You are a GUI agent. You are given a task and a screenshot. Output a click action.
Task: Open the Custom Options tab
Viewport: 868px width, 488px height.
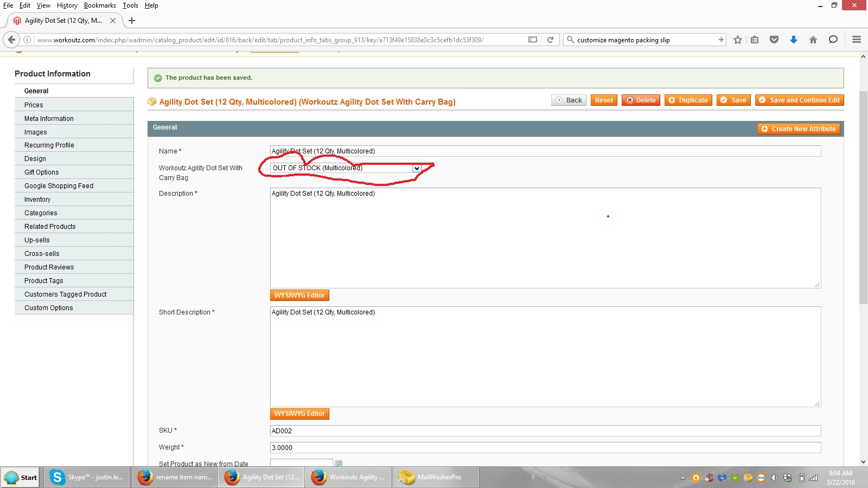(x=74, y=308)
